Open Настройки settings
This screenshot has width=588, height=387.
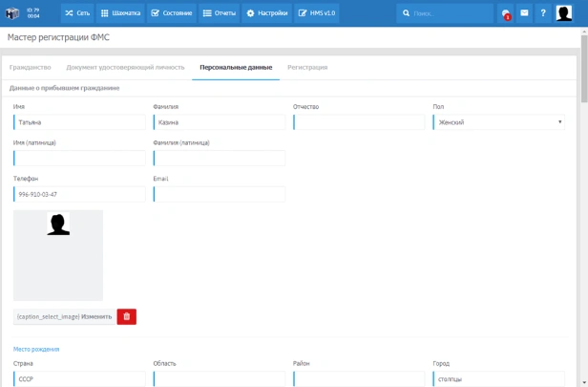[266, 13]
